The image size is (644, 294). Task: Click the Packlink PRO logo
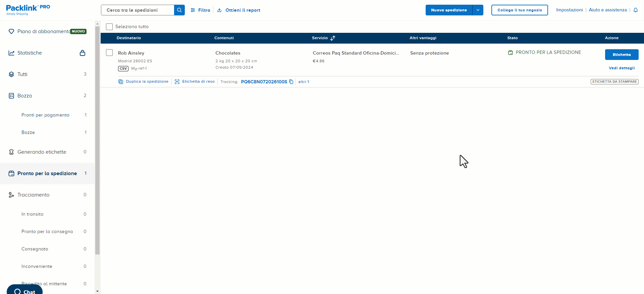(28, 10)
